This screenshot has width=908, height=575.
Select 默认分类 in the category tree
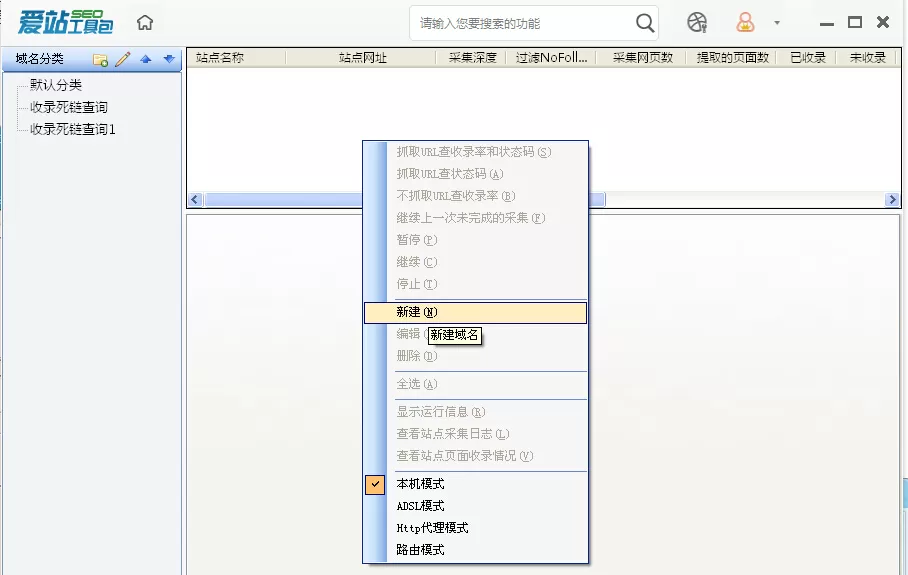pyautogui.click(x=56, y=85)
